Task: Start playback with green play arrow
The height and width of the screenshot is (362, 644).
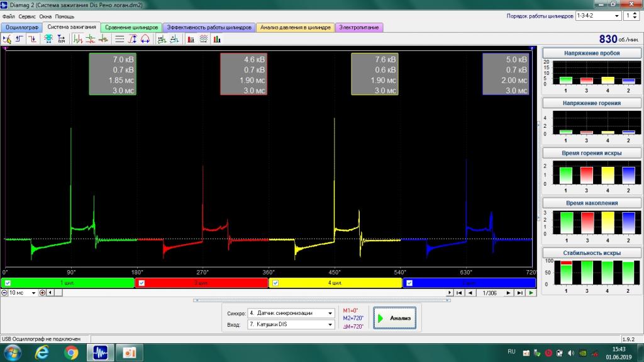Action: tap(531, 293)
